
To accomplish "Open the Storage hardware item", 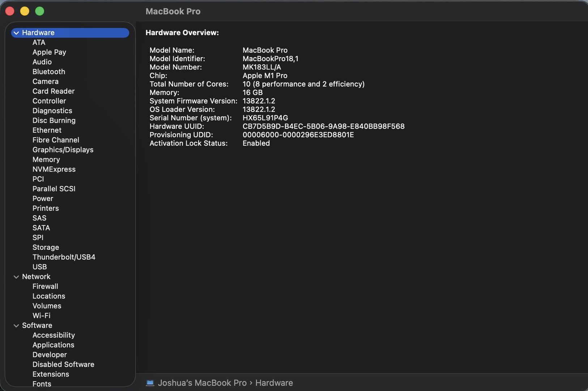I will [46, 247].
